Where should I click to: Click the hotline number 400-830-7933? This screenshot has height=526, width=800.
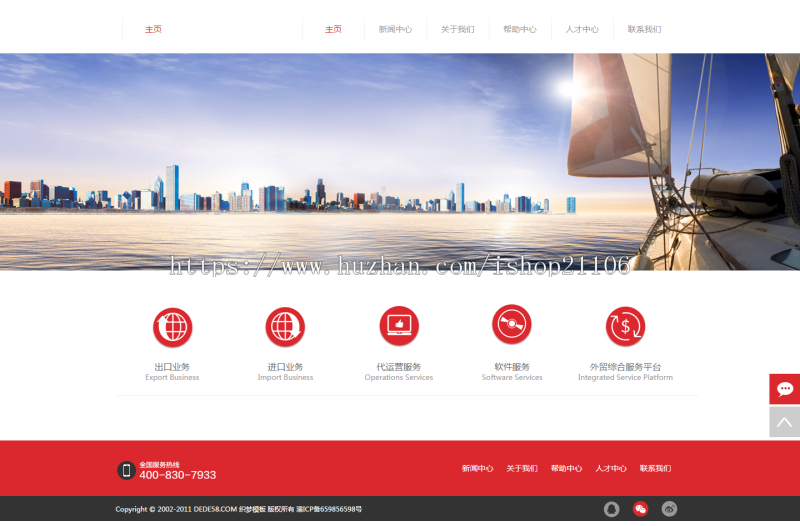pyautogui.click(x=178, y=475)
